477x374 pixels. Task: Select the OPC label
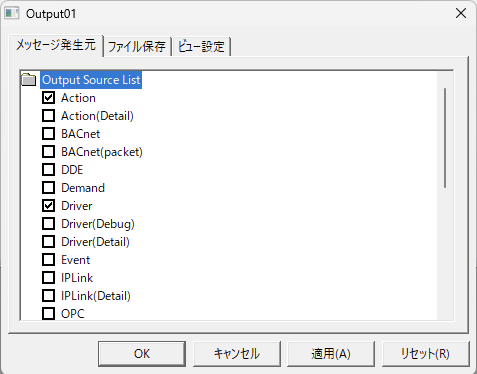(73, 314)
